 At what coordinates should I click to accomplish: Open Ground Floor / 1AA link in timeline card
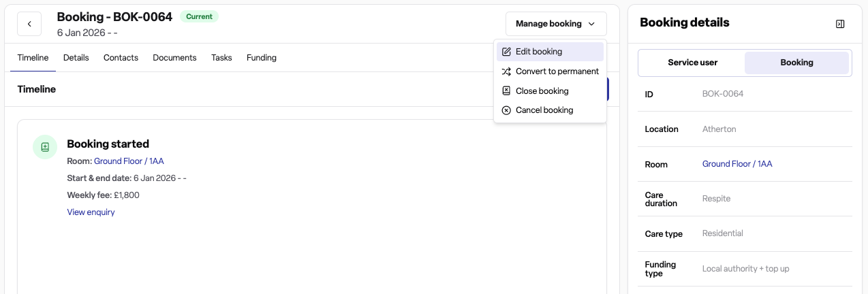[129, 161]
